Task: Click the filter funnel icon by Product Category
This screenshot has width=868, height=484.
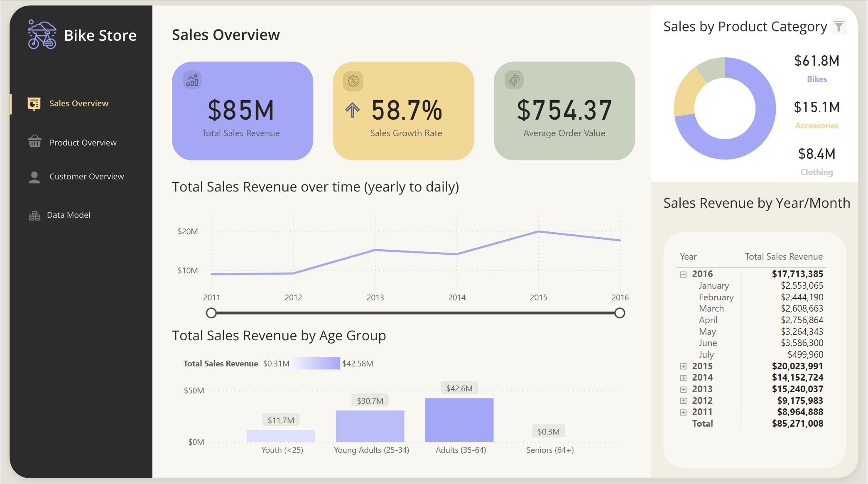Action: pyautogui.click(x=839, y=27)
